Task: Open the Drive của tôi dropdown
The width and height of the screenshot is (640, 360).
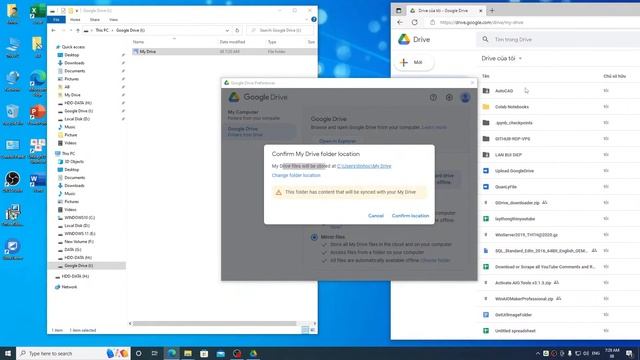Action: pos(502,58)
